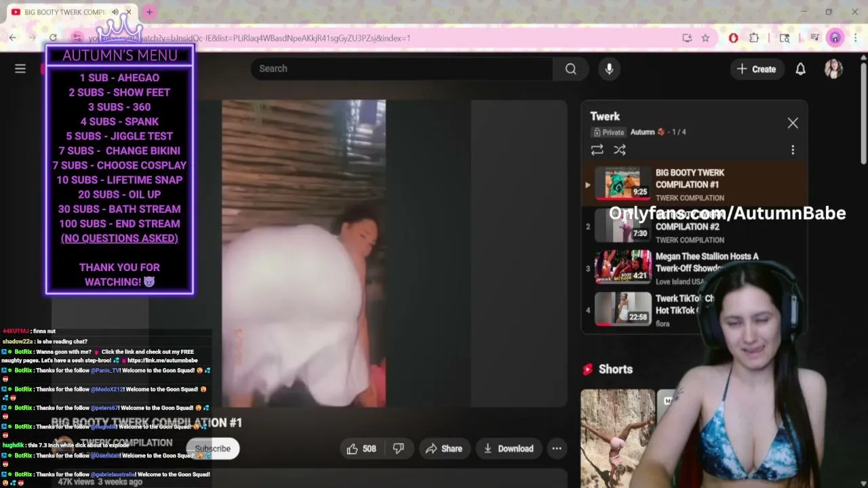Mute the tab using its speaker icon

[115, 12]
